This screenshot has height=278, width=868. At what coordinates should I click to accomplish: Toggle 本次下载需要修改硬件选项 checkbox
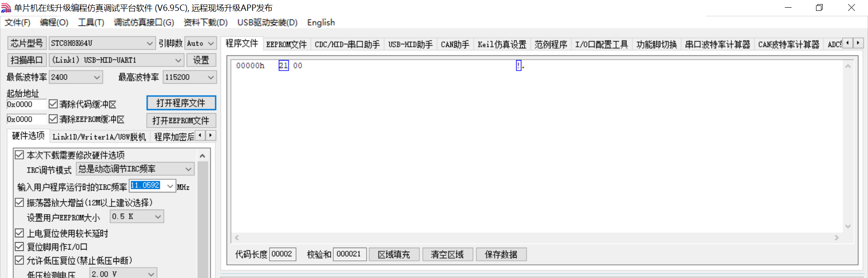click(19, 155)
